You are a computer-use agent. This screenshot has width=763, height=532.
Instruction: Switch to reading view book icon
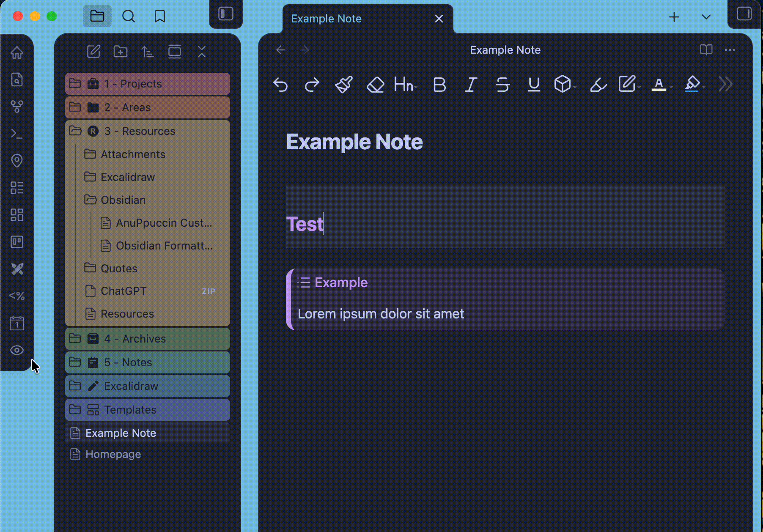pyautogui.click(x=706, y=50)
